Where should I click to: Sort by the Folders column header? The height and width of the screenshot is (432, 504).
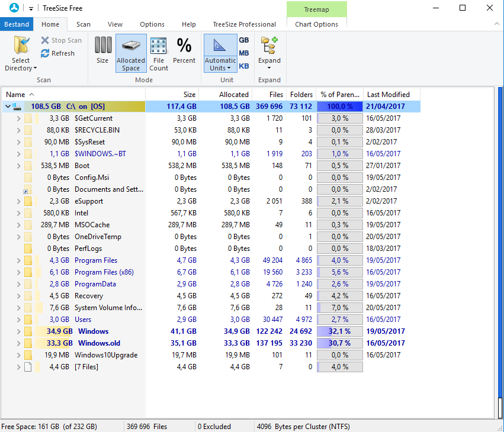pos(301,95)
